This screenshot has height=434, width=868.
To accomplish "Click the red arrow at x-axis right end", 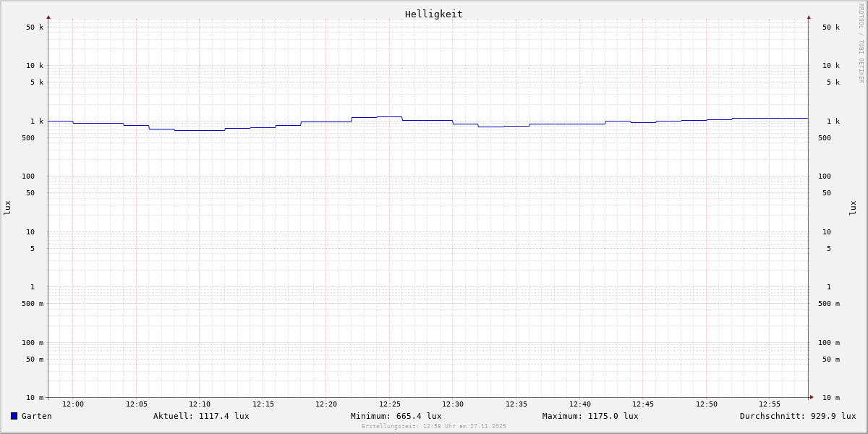I will (812, 397).
